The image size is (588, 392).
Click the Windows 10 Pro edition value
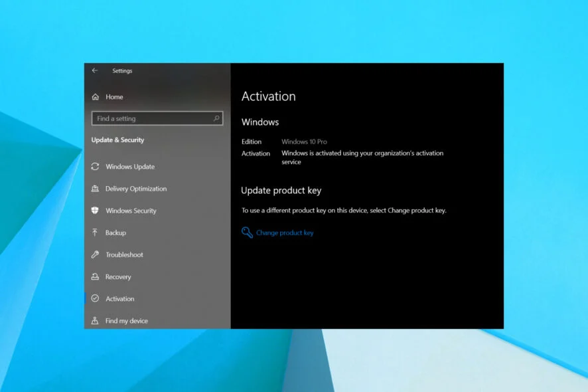click(x=304, y=142)
